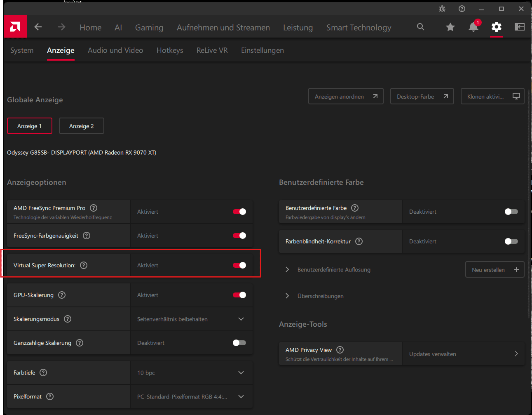
Task: Open the AI tab
Action: tap(118, 27)
